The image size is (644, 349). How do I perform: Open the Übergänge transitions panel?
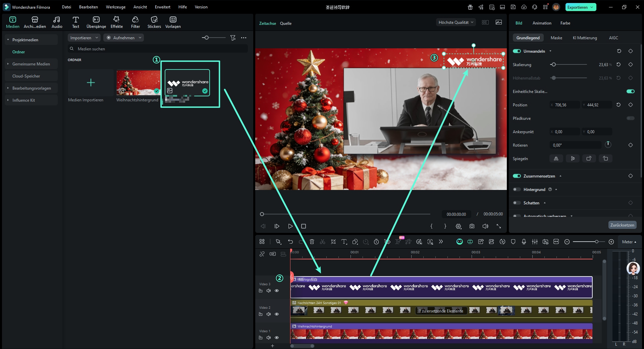[x=96, y=22]
